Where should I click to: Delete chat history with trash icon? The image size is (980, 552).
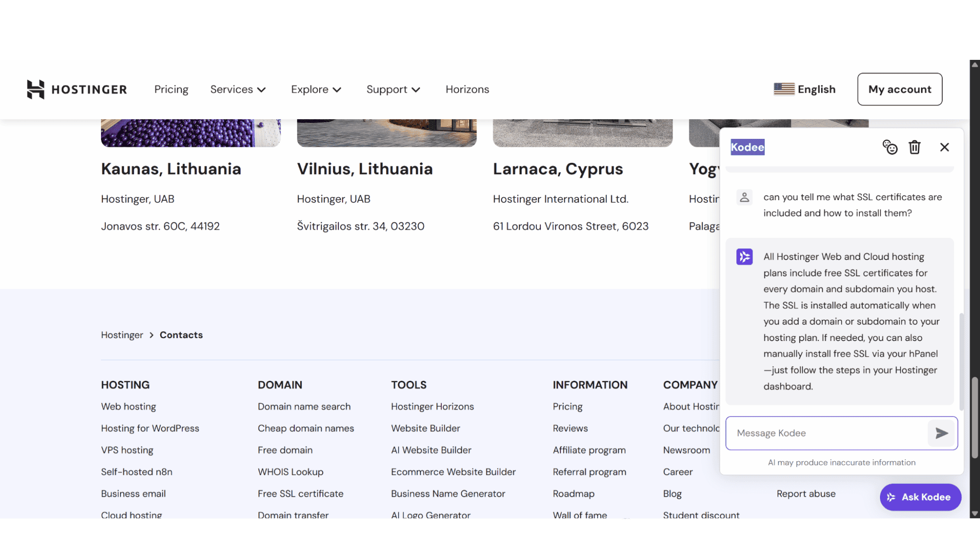(914, 147)
